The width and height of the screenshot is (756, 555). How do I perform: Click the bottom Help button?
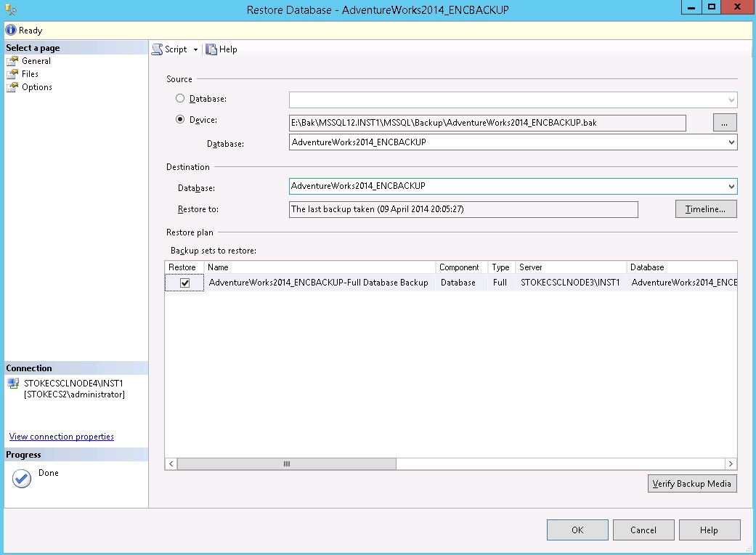click(x=710, y=530)
